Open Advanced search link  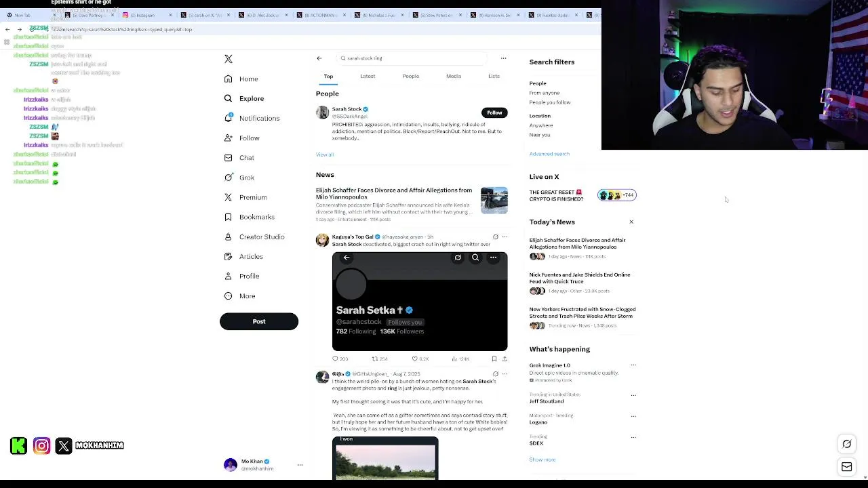[x=549, y=154]
